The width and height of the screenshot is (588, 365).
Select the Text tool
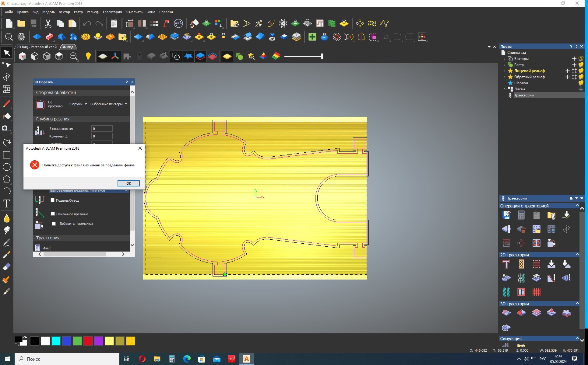click(x=7, y=203)
